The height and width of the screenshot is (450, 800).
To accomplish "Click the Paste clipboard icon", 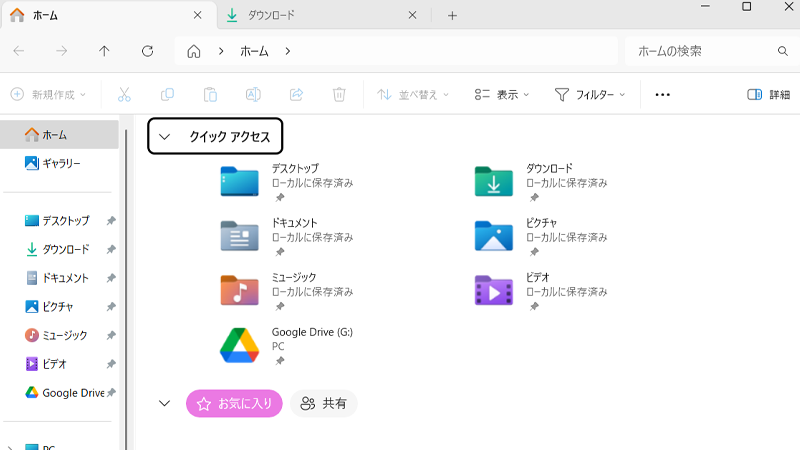I will (210, 94).
